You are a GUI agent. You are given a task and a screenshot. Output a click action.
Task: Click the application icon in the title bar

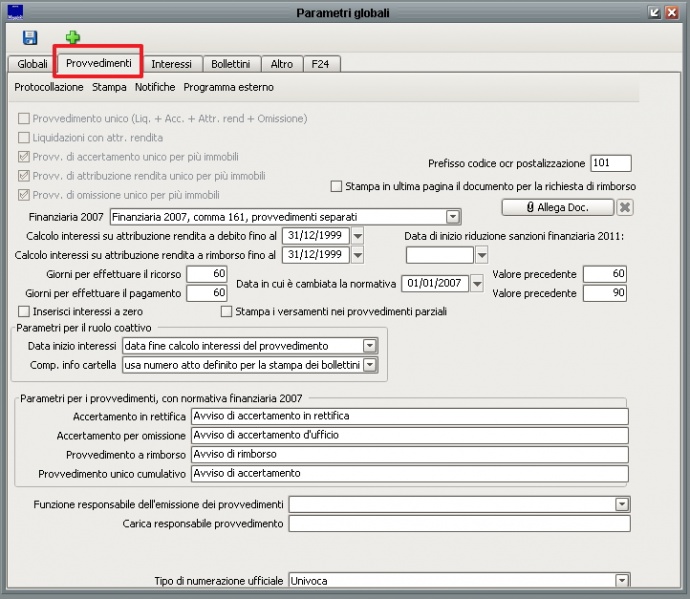(x=13, y=12)
